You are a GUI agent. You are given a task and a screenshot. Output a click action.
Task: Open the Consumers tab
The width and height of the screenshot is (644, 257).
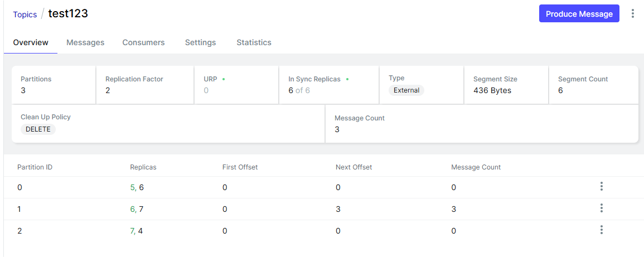[143, 42]
